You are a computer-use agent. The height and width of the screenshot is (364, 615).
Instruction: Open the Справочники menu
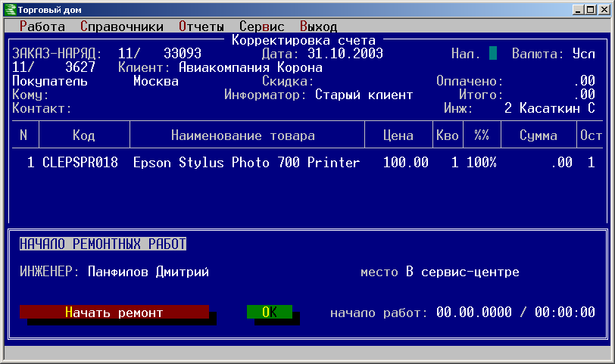coord(122,26)
